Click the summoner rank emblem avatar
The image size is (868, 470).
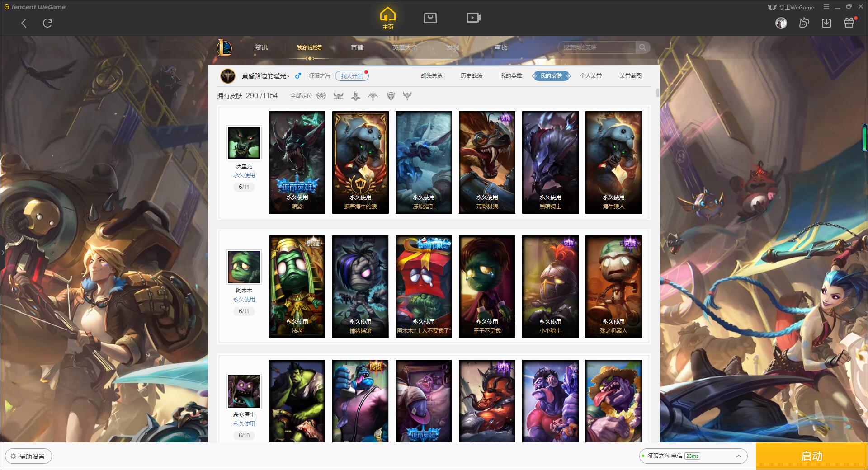227,76
